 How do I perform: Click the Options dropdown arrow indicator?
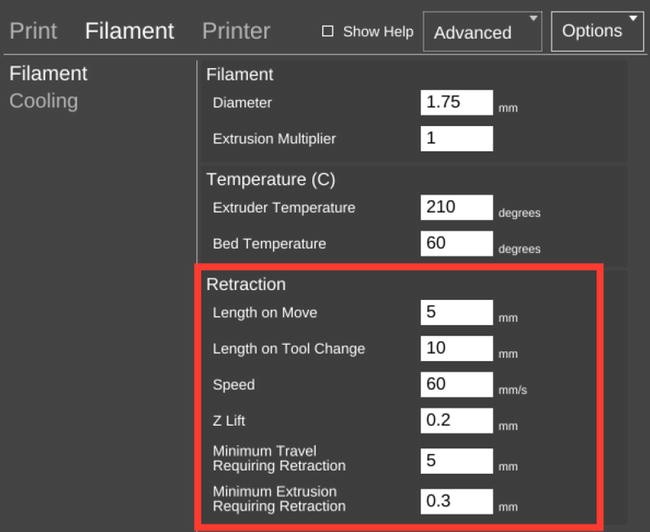pyautogui.click(x=633, y=18)
